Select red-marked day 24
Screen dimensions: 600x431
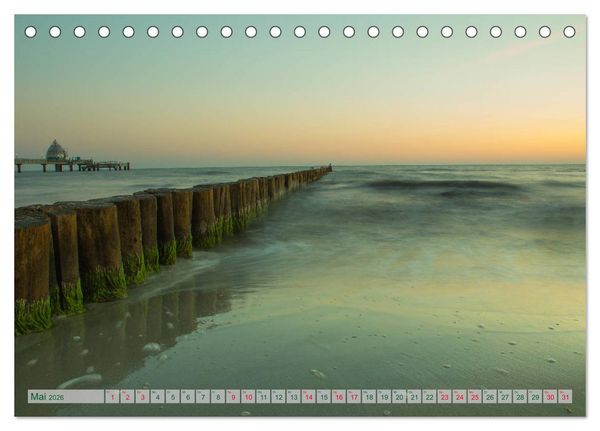460,397
